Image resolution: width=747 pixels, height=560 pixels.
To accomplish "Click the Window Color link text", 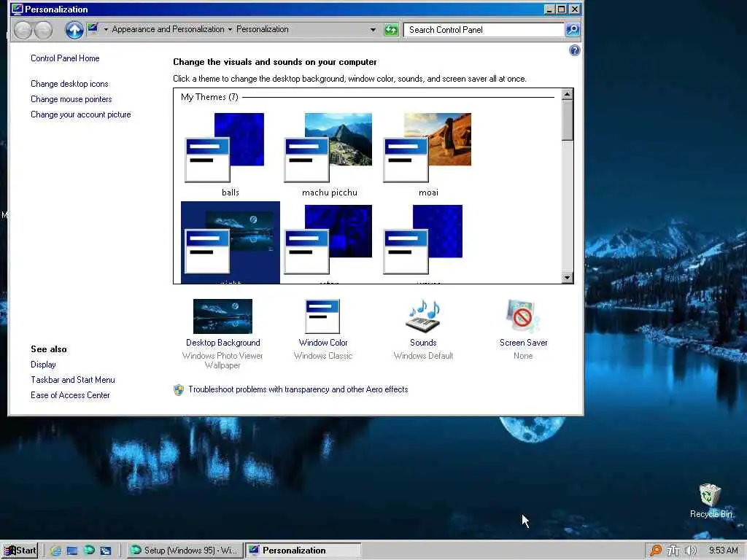I will coord(323,343).
